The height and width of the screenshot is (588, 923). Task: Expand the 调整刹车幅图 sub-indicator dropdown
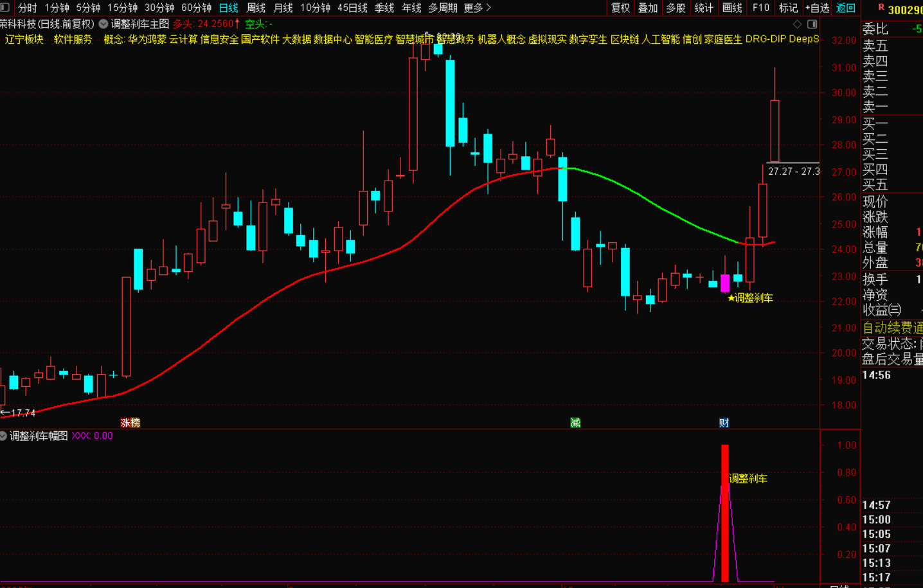click(x=4, y=436)
